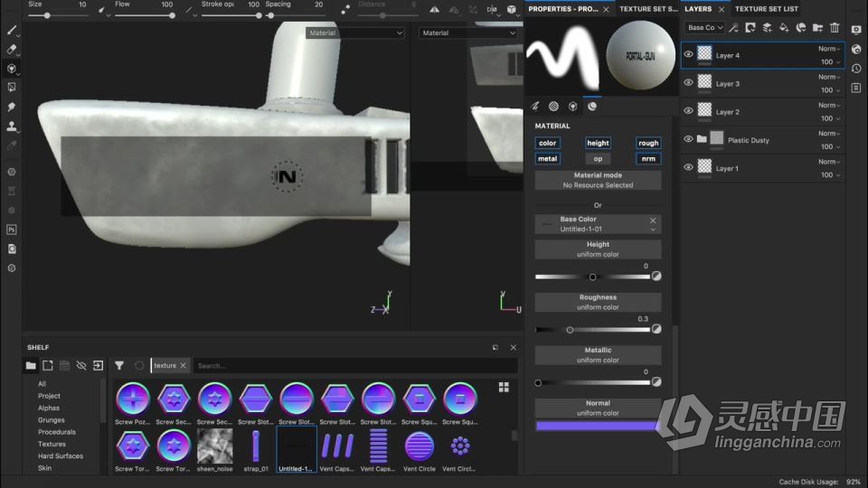
Task: Switch shelf to grid view icon
Action: point(504,388)
